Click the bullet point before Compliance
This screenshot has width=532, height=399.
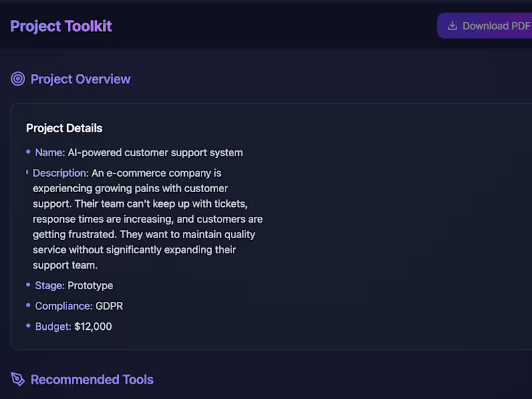pos(28,305)
